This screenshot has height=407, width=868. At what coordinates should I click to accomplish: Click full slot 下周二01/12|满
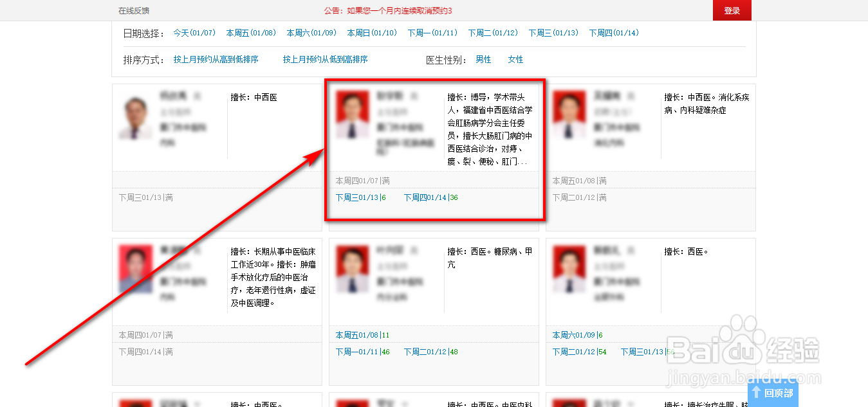(x=580, y=197)
